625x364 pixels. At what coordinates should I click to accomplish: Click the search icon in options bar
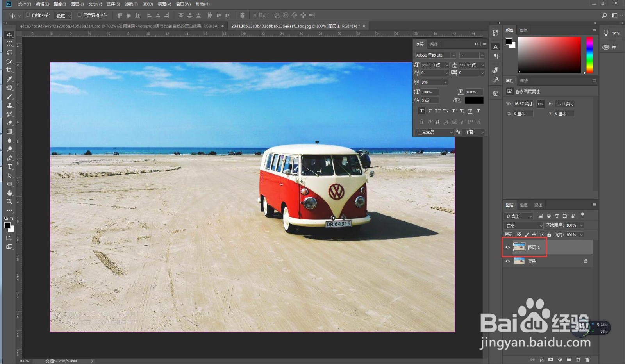[x=604, y=15]
